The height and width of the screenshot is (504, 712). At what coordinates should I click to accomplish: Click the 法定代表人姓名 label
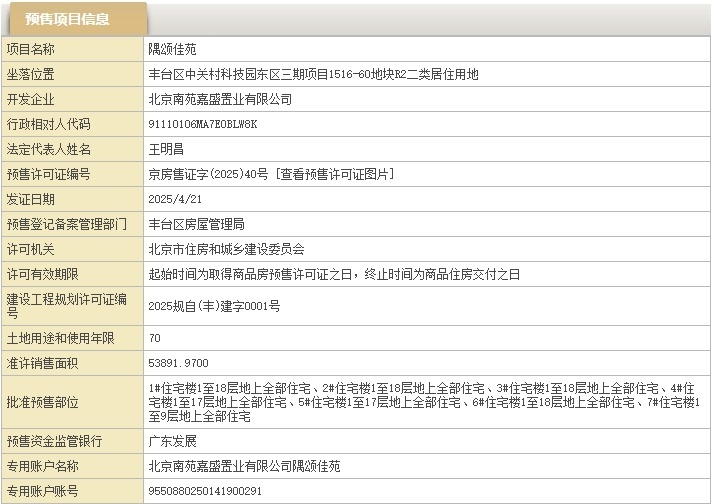(x=49, y=149)
